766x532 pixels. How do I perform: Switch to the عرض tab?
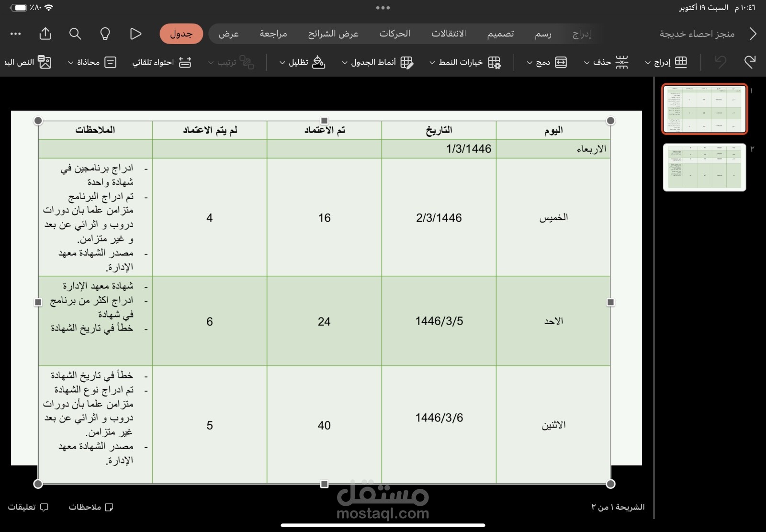point(229,34)
